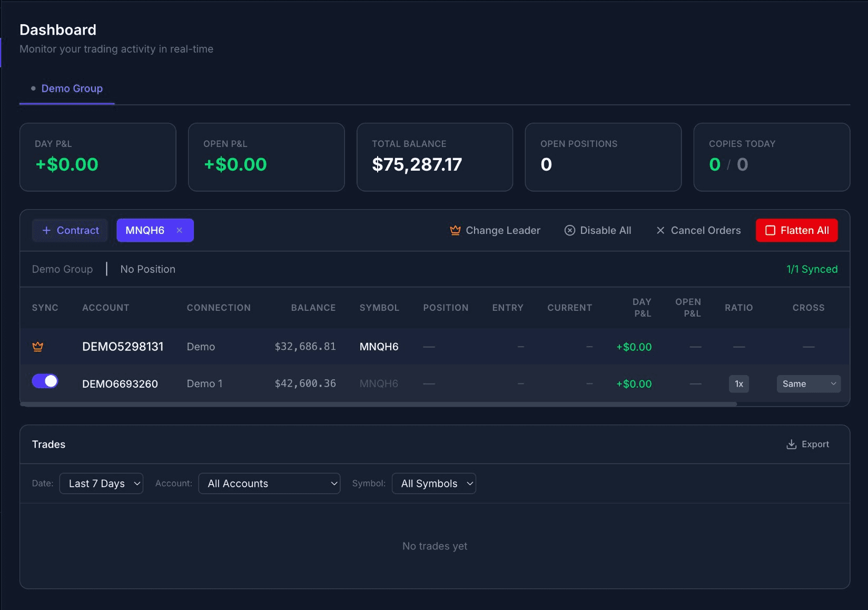Click the Disable All circle icon

click(x=570, y=230)
